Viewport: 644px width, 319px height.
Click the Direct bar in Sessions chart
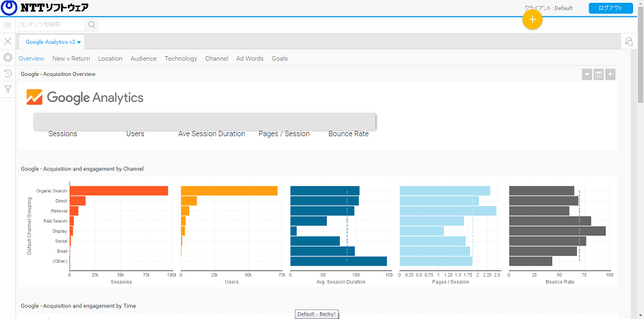[x=77, y=201]
